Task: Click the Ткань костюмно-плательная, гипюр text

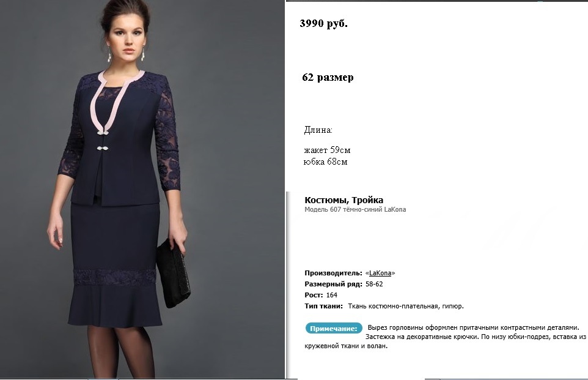Action: pyautogui.click(x=406, y=306)
